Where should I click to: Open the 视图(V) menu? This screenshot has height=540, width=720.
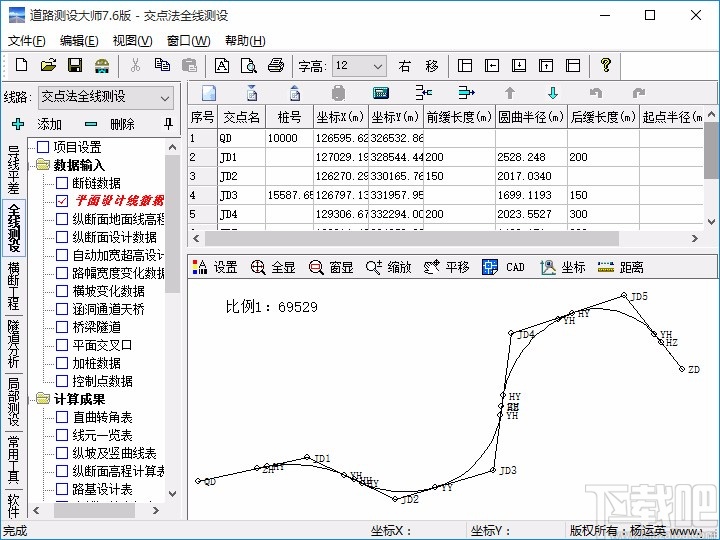click(x=133, y=41)
